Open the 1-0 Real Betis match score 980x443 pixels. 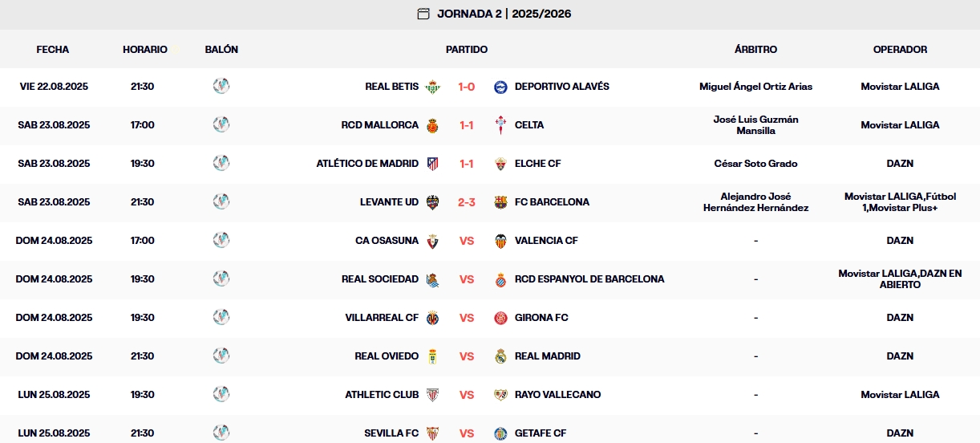467,87
